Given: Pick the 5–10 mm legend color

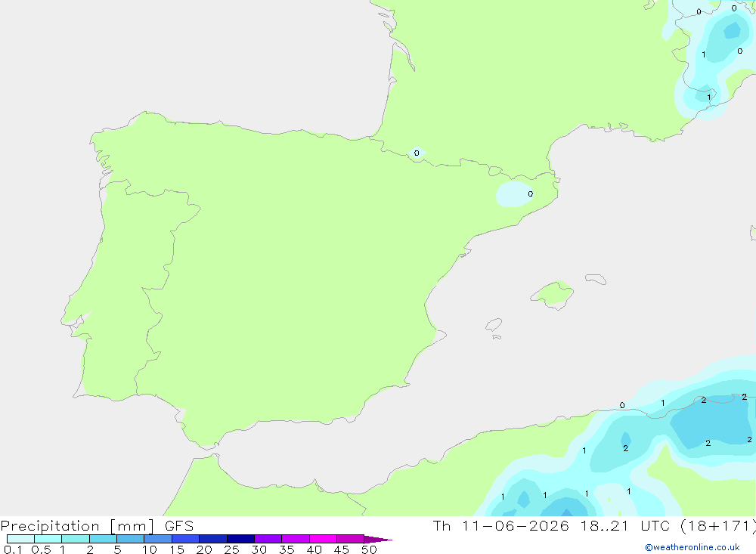Looking at the screenshot, I should click(x=130, y=539).
